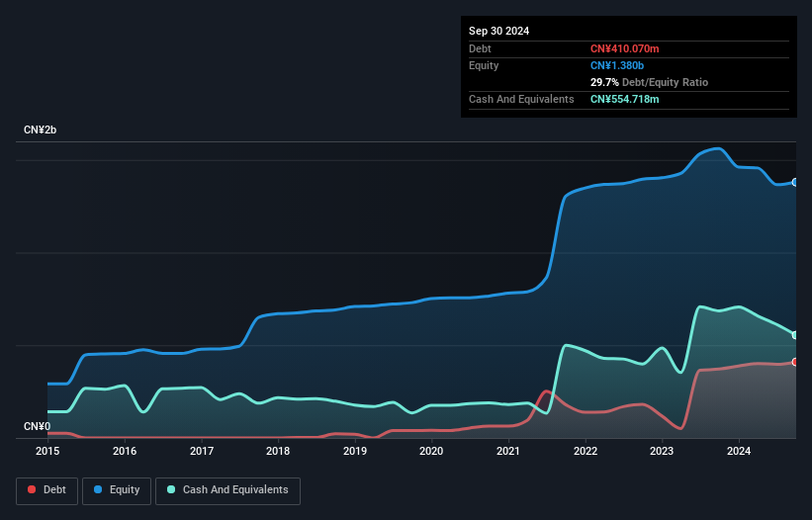The height and width of the screenshot is (520, 812).
Task: Click the red Debt end-point marker
Action: pos(795,362)
